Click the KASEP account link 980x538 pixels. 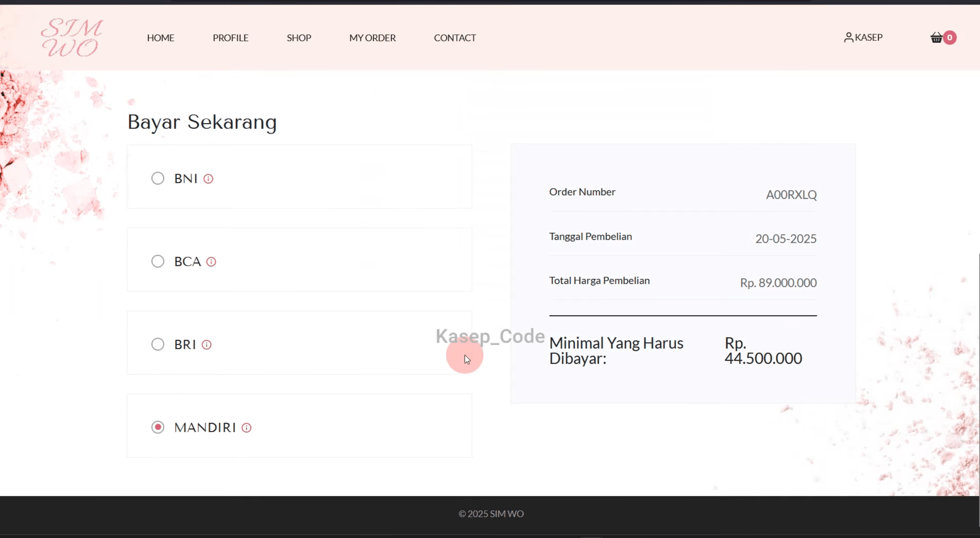pos(868,37)
